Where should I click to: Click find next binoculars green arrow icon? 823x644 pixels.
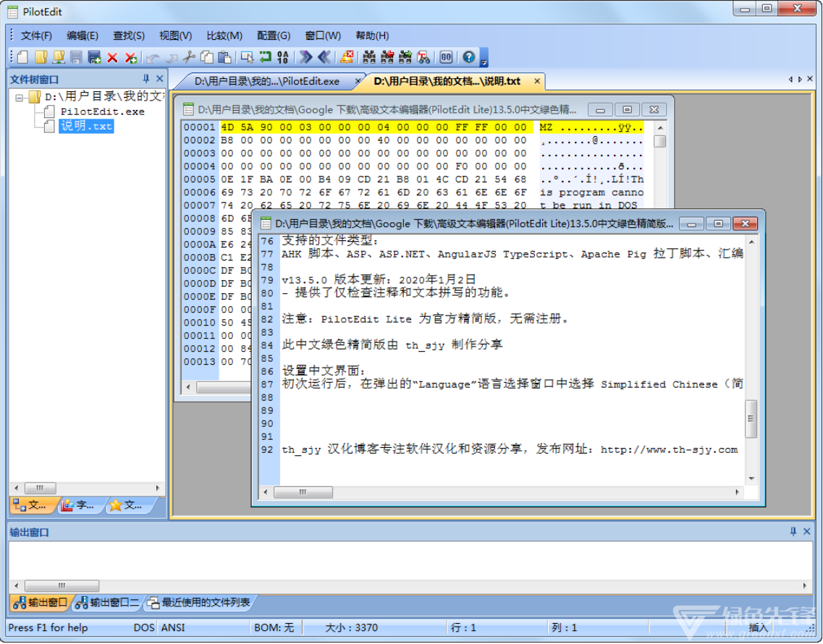tap(405, 57)
